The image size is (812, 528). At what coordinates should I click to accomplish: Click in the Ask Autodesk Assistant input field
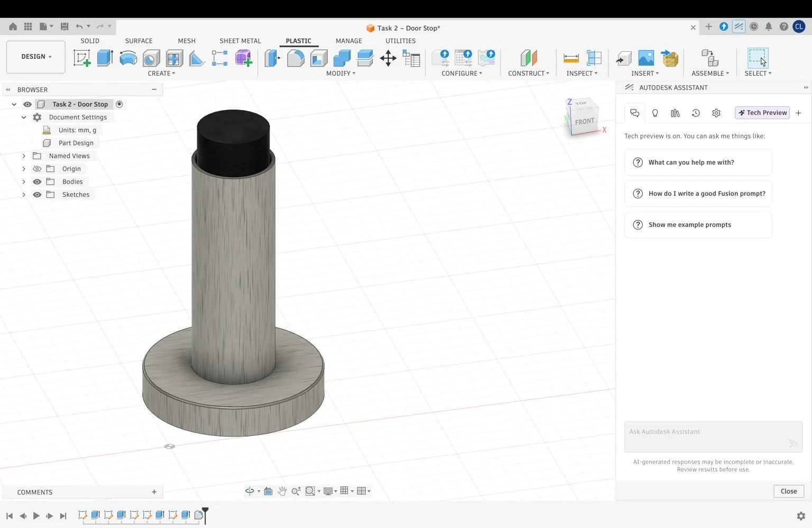(x=713, y=437)
